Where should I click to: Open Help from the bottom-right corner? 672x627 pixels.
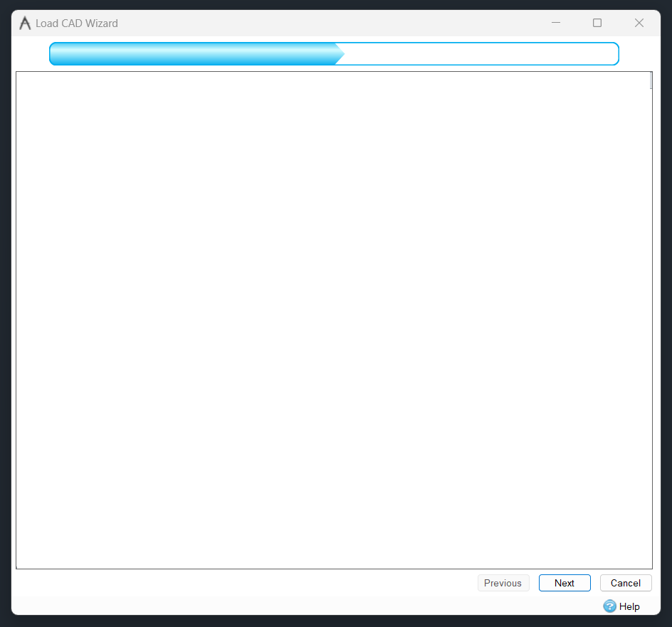pyautogui.click(x=621, y=606)
